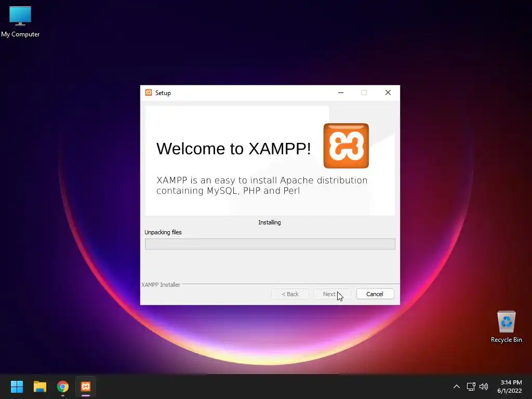The image size is (532, 399).
Task: Click the Setup window title icon
Action: pos(149,92)
